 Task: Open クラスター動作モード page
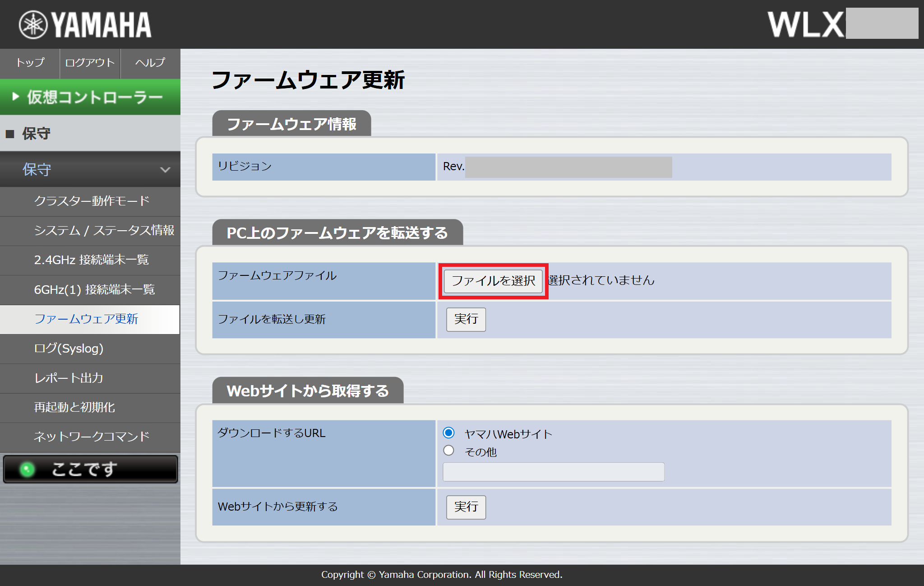coord(90,201)
